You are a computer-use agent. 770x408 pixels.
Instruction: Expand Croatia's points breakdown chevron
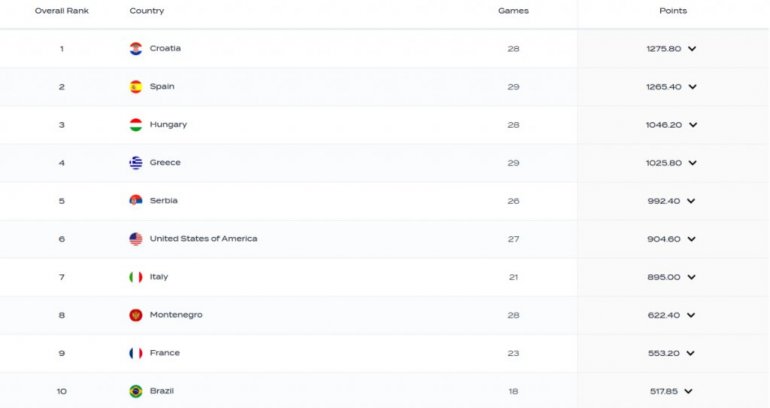(x=692, y=49)
